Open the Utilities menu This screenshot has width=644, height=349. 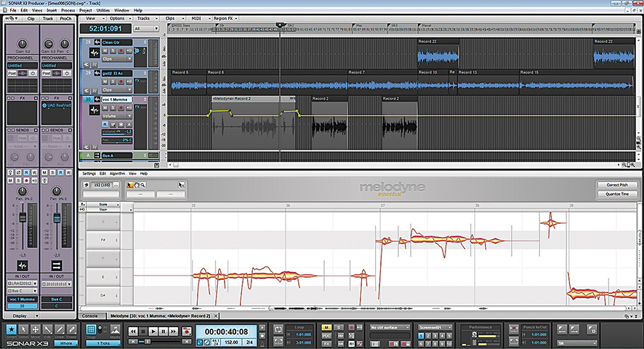click(103, 10)
